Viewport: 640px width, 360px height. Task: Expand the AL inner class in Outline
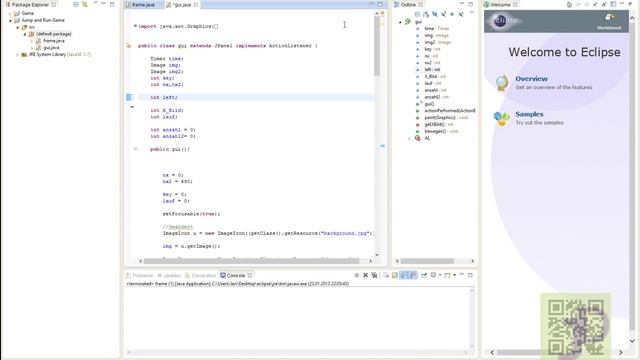click(410, 139)
